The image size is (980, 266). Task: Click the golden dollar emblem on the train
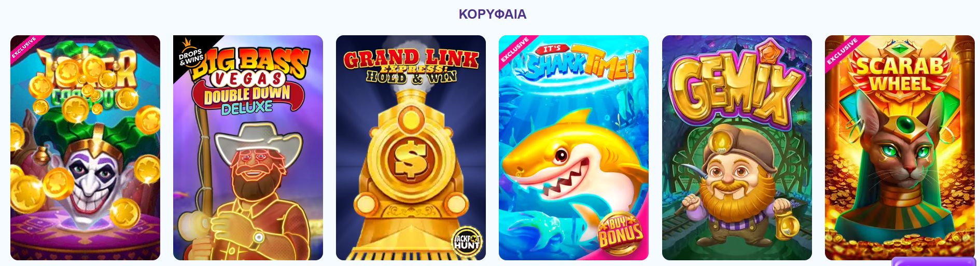click(411, 159)
